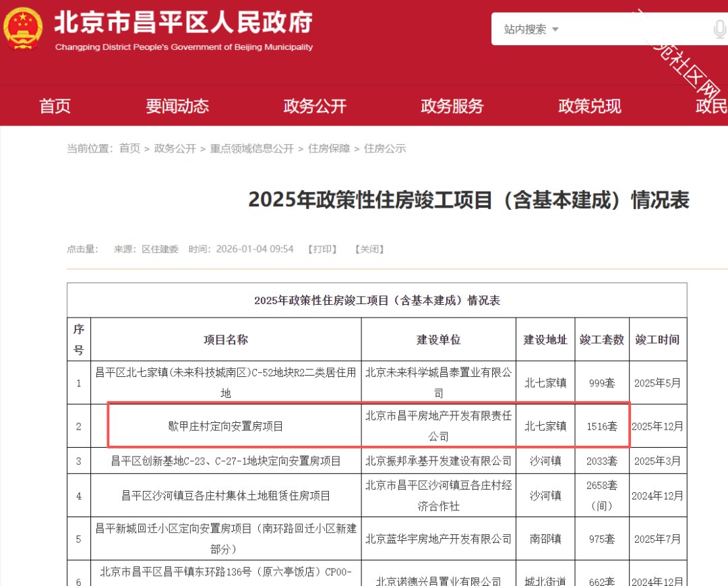
Task: Open the 站内搜索 dropdown selector
Action: click(531, 30)
